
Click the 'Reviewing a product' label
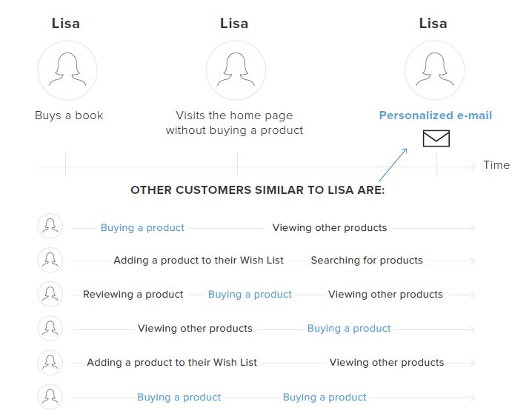(x=133, y=294)
